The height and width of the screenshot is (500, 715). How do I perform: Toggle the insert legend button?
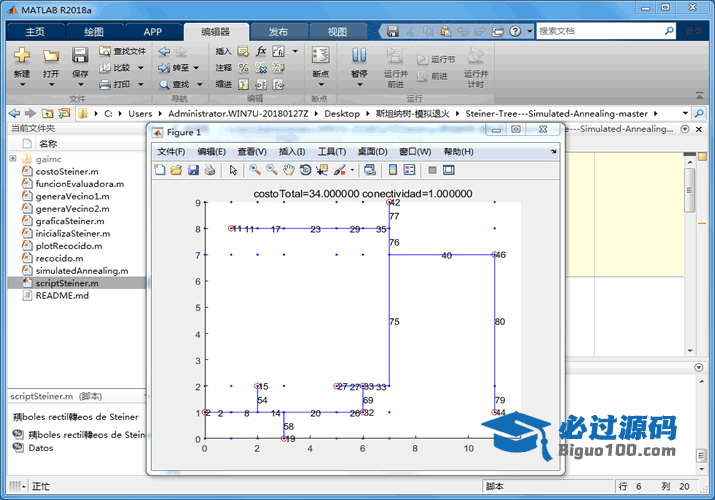click(x=410, y=170)
